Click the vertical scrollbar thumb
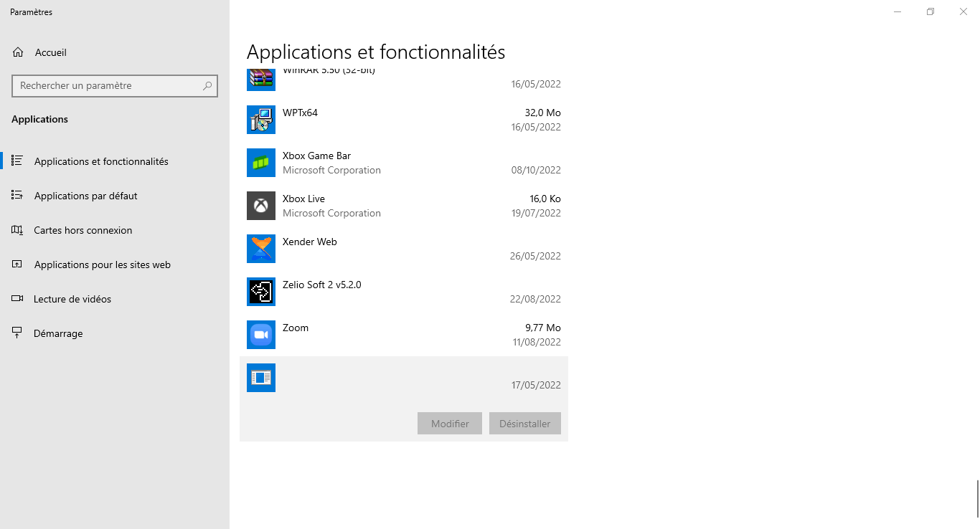This screenshot has height=529, width=980. 977,498
